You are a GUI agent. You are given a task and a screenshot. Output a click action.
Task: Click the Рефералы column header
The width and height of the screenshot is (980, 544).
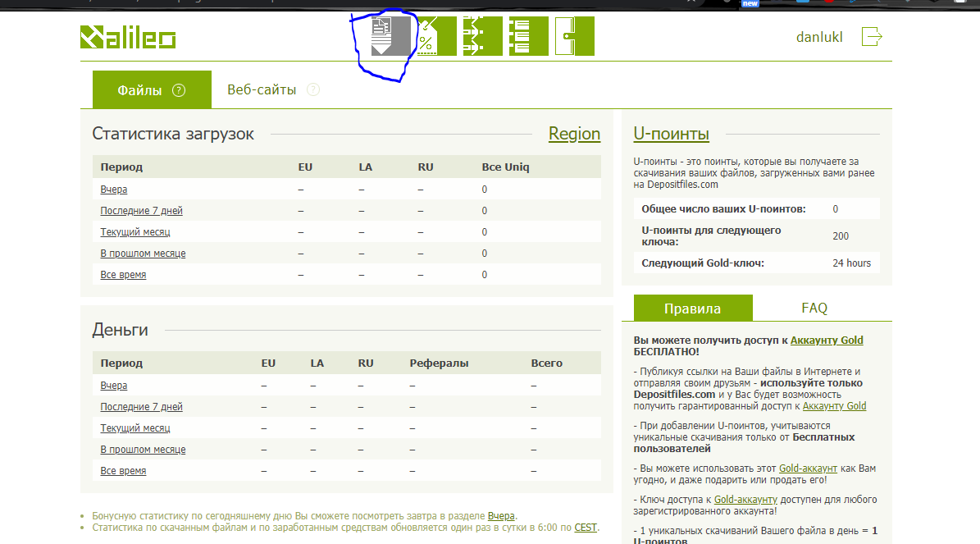click(x=439, y=363)
